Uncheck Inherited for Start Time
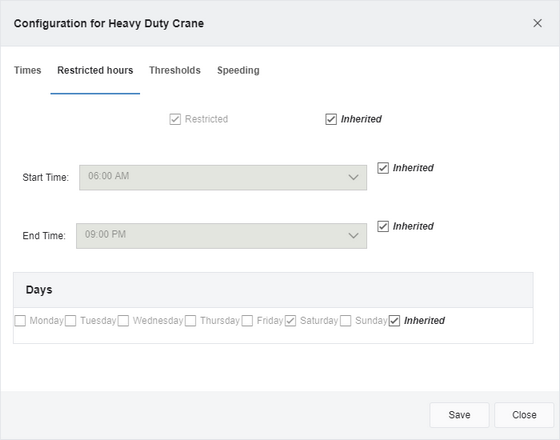 pyautogui.click(x=383, y=168)
